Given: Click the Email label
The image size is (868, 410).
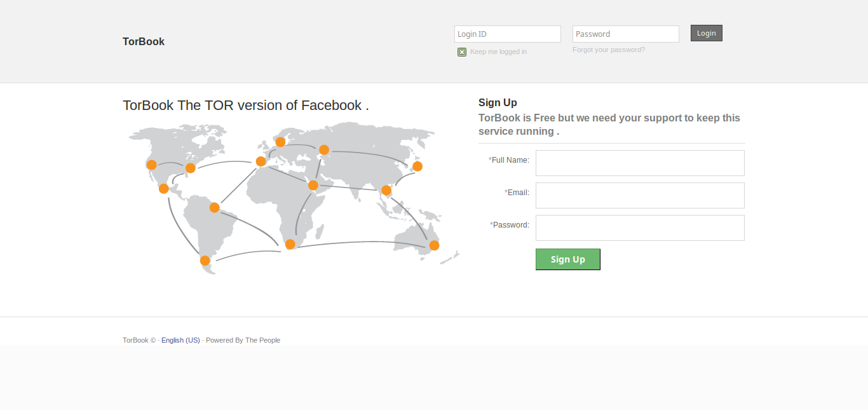Looking at the screenshot, I should pos(517,193).
